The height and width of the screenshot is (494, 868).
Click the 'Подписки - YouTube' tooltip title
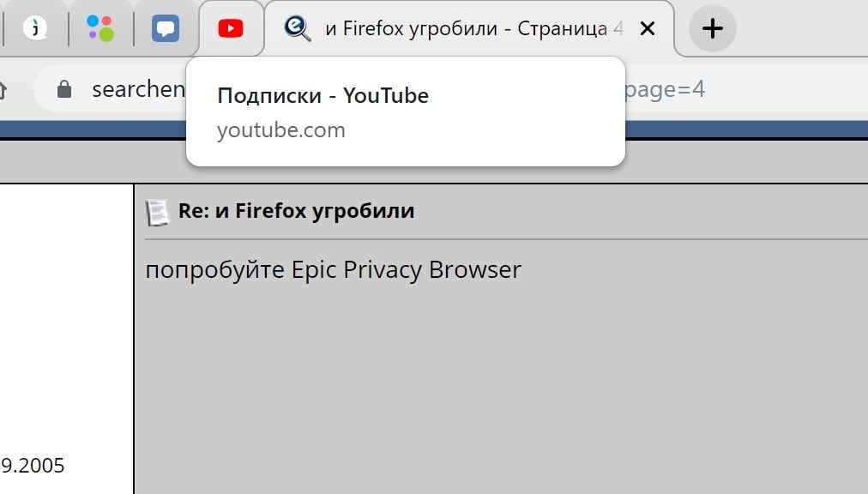(x=322, y=95)
